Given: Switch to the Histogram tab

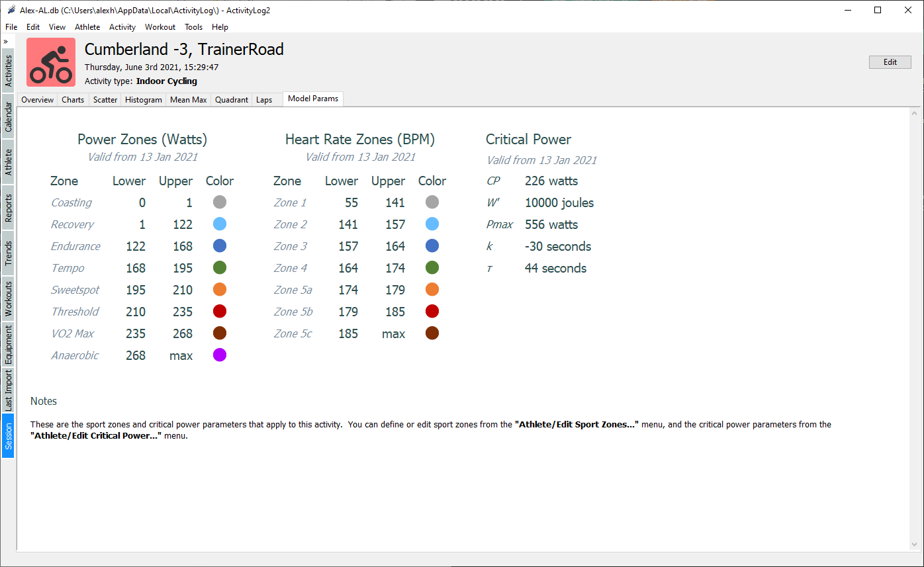Looking at the screenshot, I should [x=144, y=100].
